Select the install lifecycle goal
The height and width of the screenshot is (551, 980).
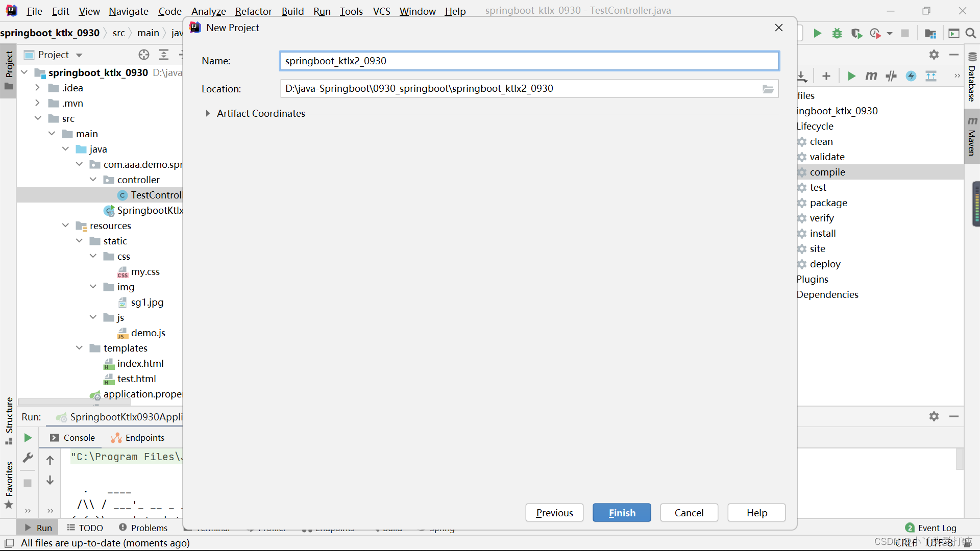(822, 233)
